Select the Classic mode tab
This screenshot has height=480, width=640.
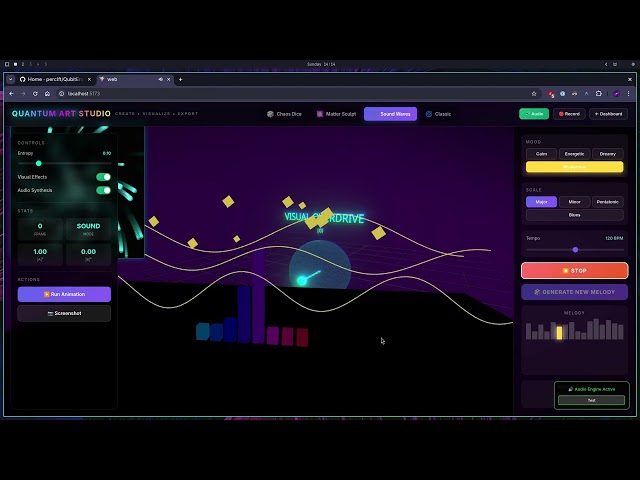438,114
